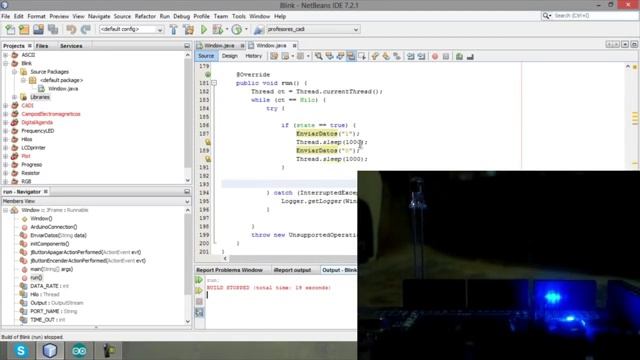Image resolution: width=640 pixels, height=360 pixels.
Task: Click the red Start Macro Recording icon
Action: tap(435, 56)
